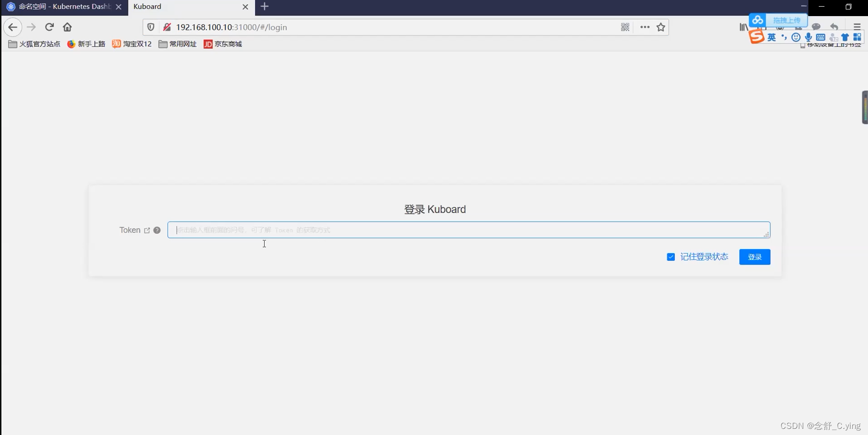Toggle the 记住登录状态 checkbox
The width and height of the screenshot is (868, 435).
click(671, 257)
